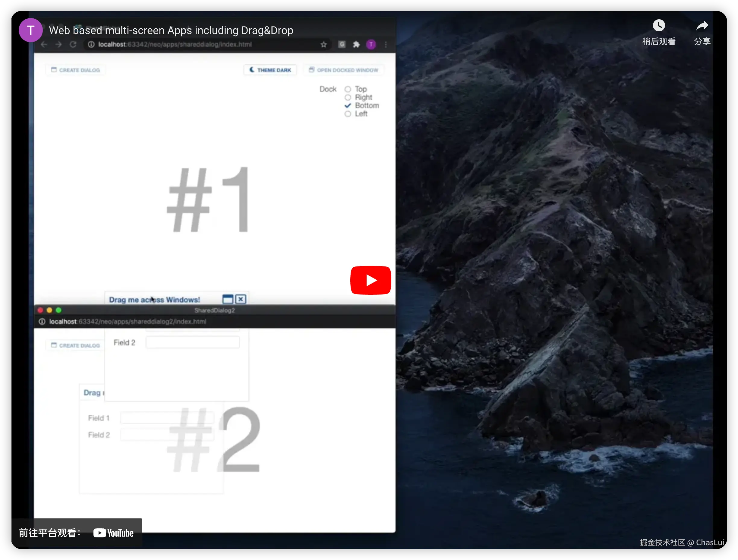Image resolution: width=738 pixels, height=560 pixels.
Task: Open the extensions puzzle icon
Action: pyautogui.click(x=356, y=44)
